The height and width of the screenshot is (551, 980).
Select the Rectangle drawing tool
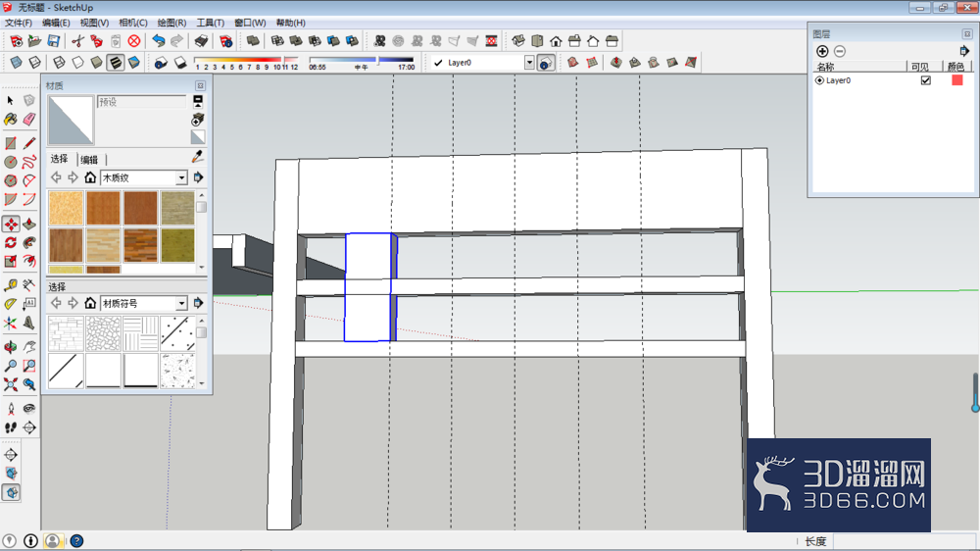click(10, 143)
